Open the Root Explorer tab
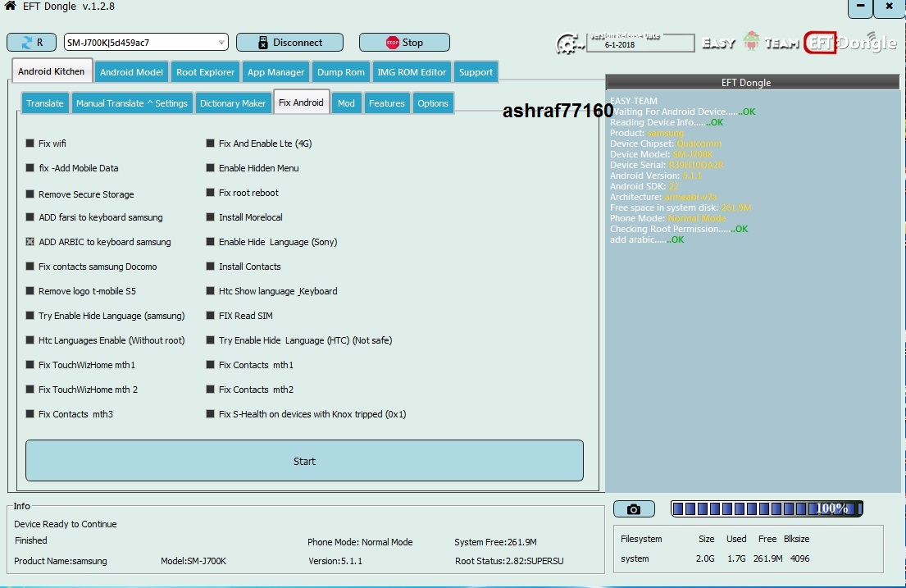The height and width of the screenshot is (588, 906). 205,71
